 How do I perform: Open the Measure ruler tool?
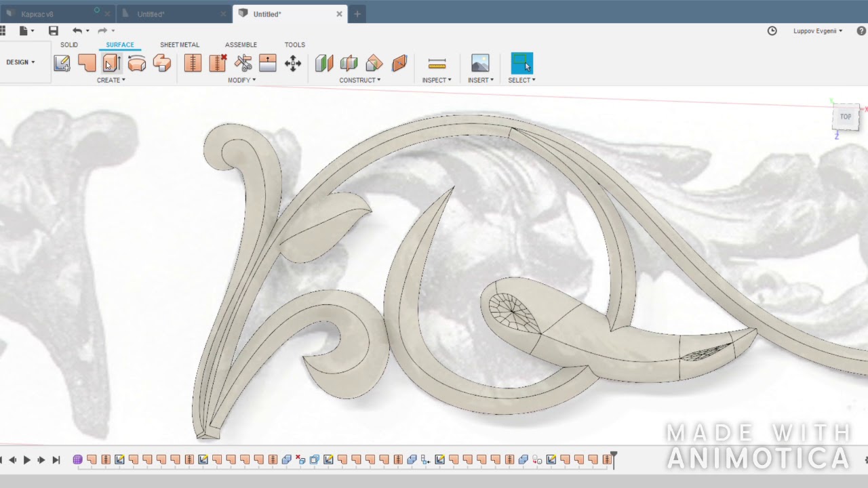[x=437, y=63]
